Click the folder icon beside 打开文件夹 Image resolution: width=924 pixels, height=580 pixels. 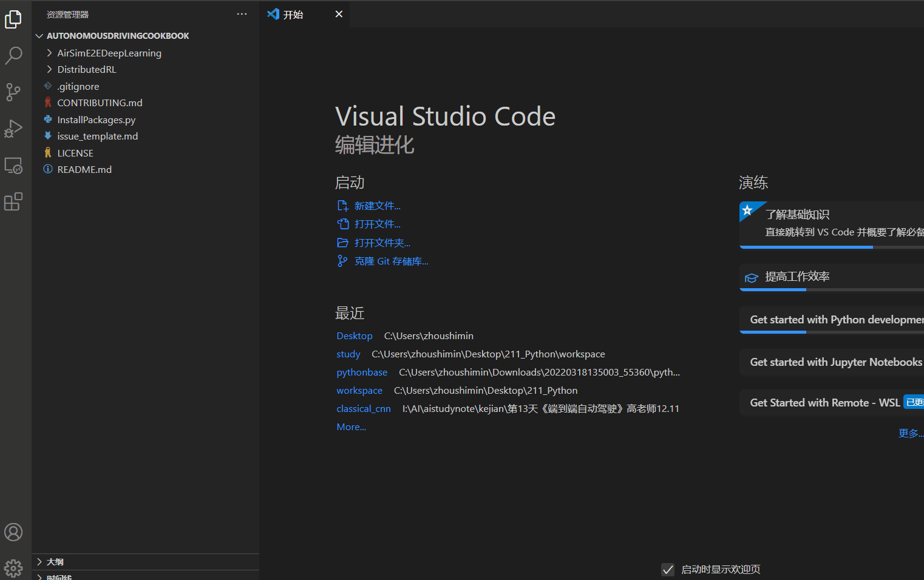pos(342,243)
